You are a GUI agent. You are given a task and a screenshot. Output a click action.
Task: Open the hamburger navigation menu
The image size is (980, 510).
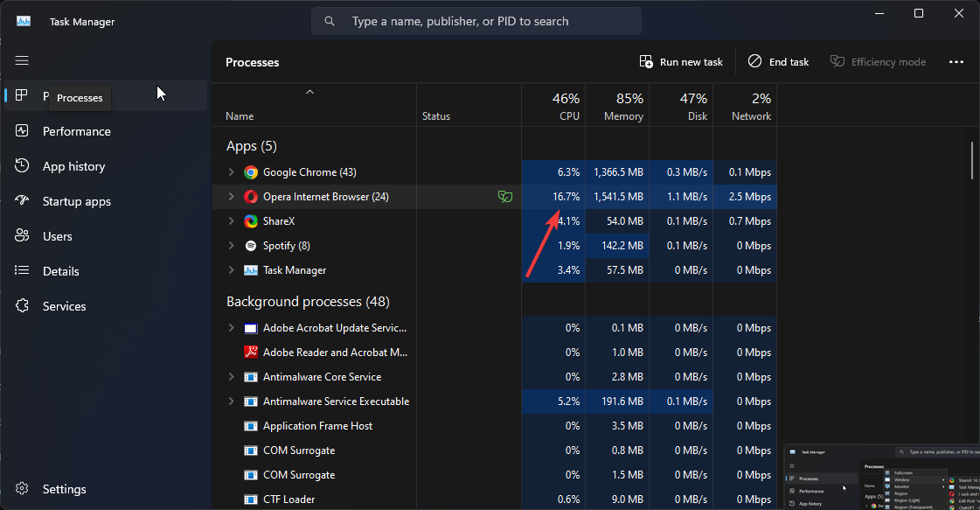click(22, 60)
